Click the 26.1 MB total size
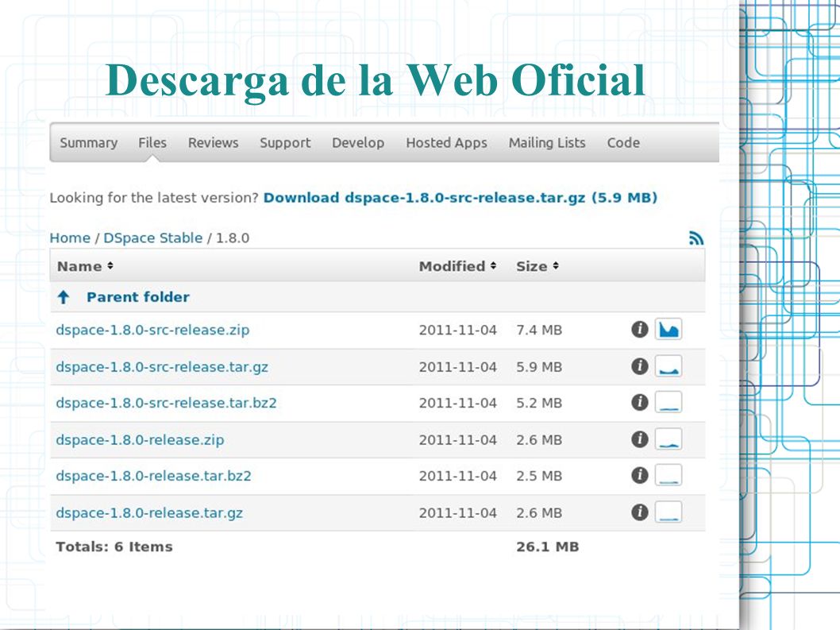 coord(548,547)
